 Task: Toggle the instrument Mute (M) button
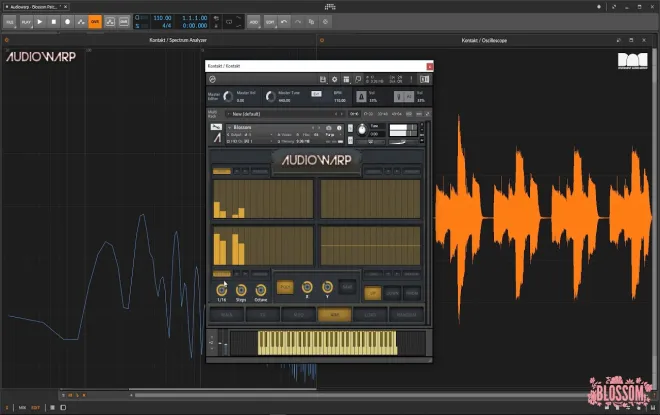coord(350,140)
